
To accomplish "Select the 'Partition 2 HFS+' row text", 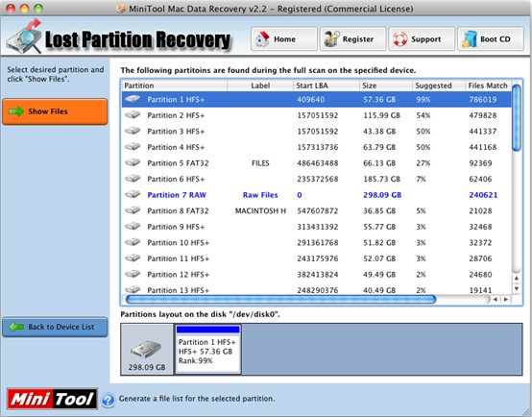I will click(x=176, y=115).
